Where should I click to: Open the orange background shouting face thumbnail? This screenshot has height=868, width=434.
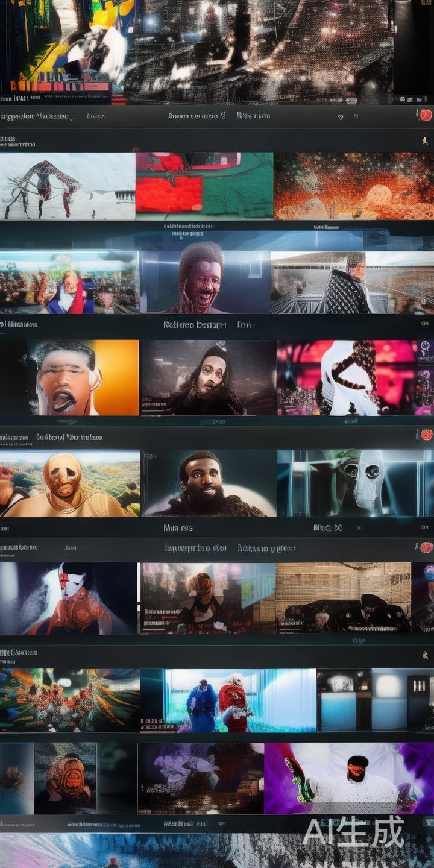pos(83,378)
